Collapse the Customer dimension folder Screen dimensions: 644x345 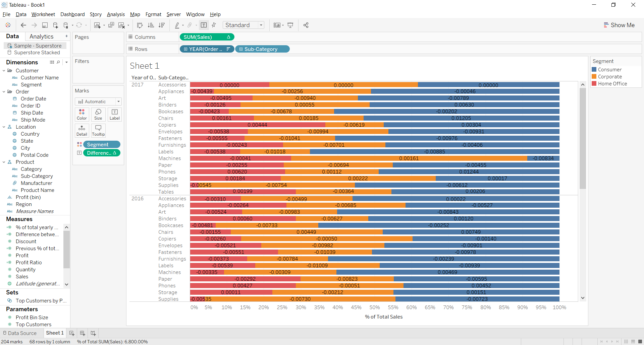point(3,70)
